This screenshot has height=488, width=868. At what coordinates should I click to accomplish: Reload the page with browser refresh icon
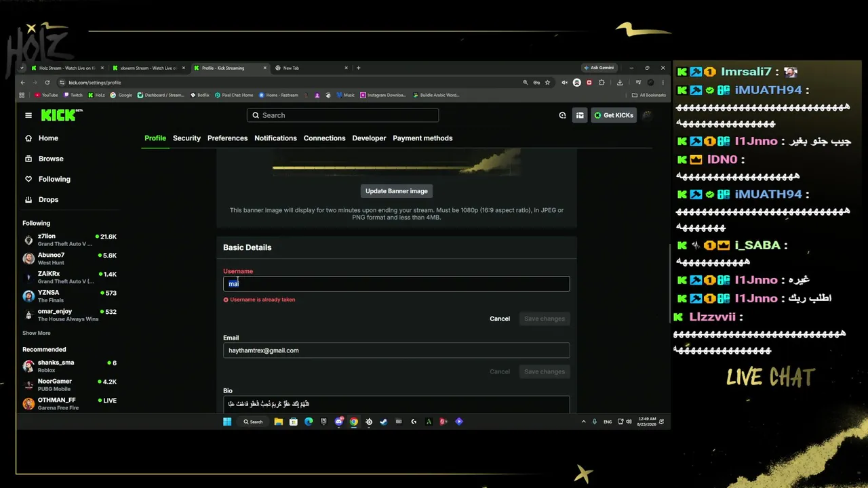47,83
